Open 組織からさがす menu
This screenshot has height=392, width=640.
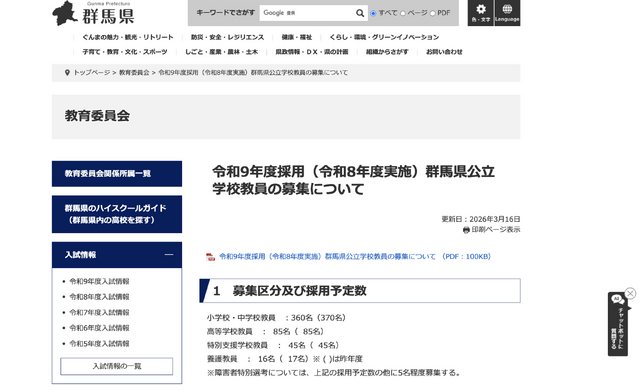(x=387, y=52)
